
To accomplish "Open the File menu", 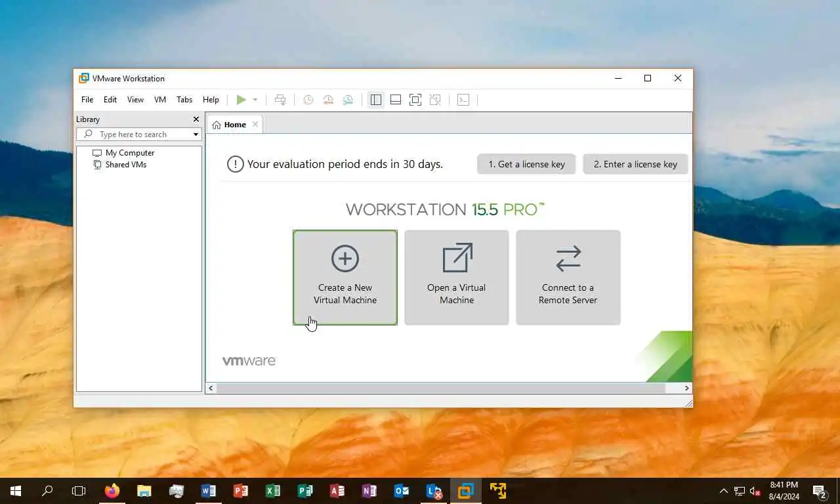I will (87, 100).
